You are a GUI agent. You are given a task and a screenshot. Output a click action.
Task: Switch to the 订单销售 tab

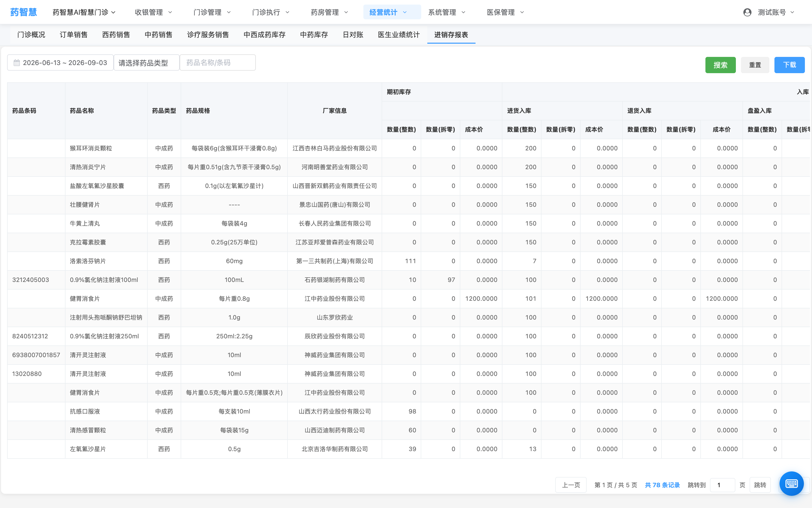tap(74, 35)
